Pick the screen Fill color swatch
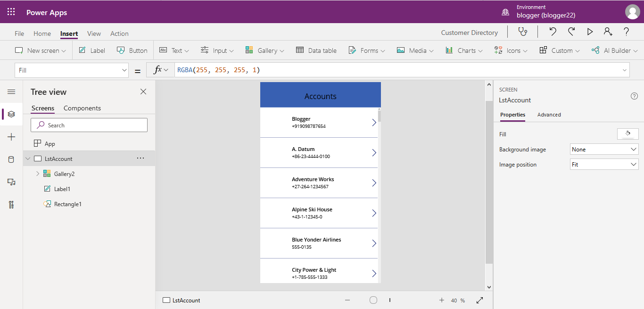 (x=628, y=134)
